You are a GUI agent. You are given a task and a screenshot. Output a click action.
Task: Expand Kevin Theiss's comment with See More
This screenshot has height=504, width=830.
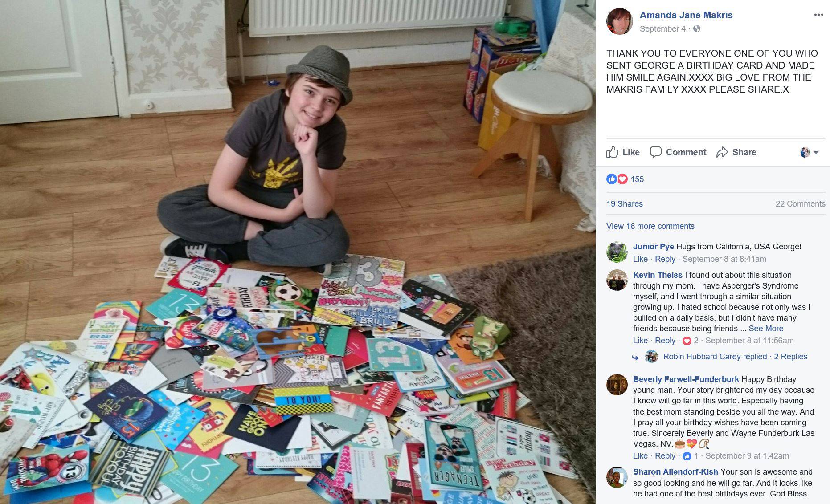pyautogui.click(x=766, y=329)
